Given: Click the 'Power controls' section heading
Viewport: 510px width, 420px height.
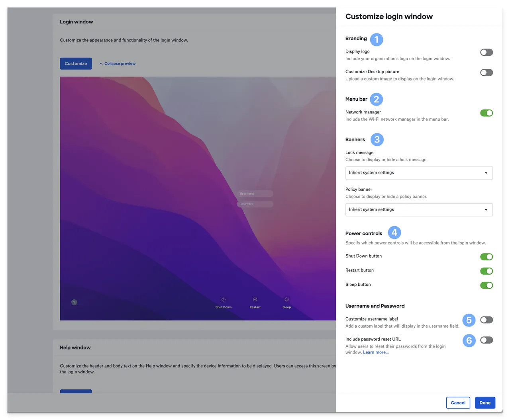Looking at the screenshot, I should click(364, 234).
